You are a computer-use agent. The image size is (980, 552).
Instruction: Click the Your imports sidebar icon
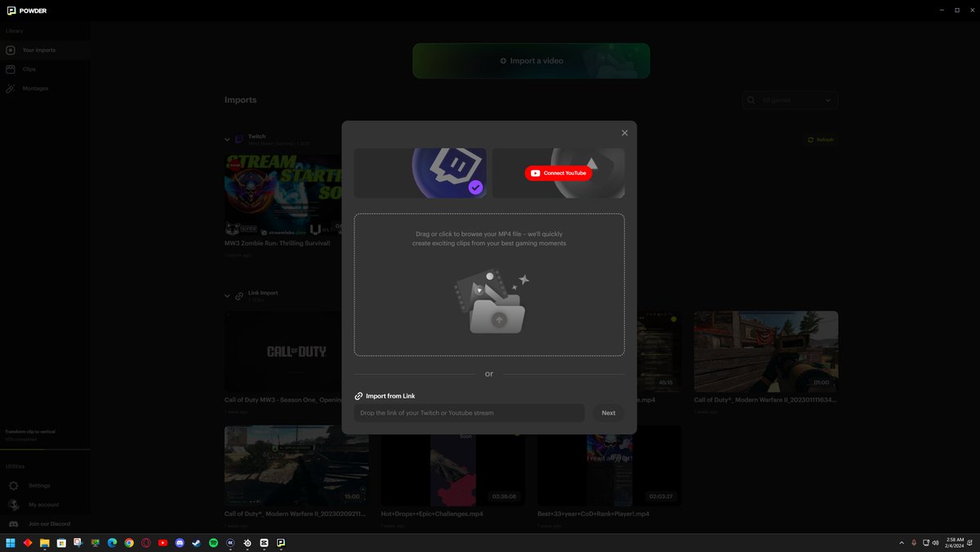(x=11, y=50)
